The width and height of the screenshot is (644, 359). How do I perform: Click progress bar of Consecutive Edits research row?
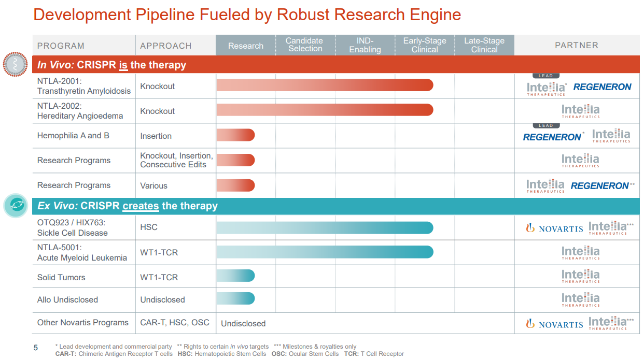tap(235, 160)
